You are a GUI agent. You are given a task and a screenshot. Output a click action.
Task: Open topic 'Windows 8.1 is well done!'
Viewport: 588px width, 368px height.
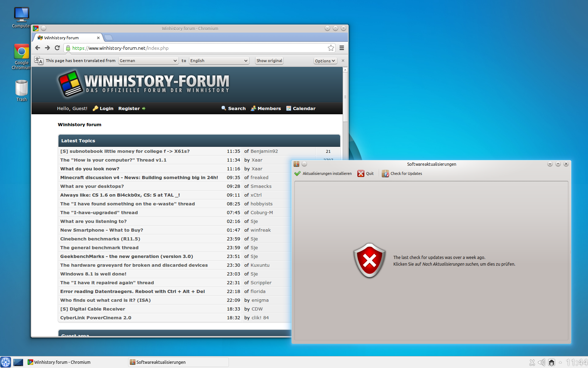pyautogui.click(x=93, y=274)
